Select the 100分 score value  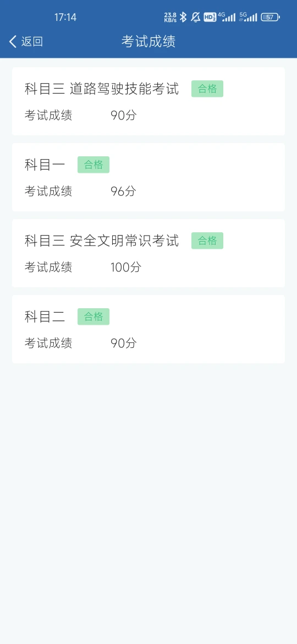tap(126, 268)
